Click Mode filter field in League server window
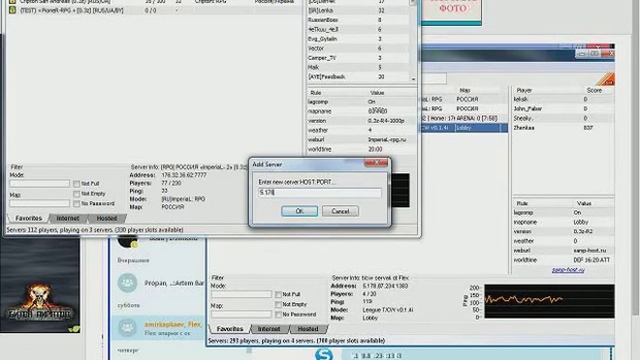This screenshot has height=360, width=640. 241,294
